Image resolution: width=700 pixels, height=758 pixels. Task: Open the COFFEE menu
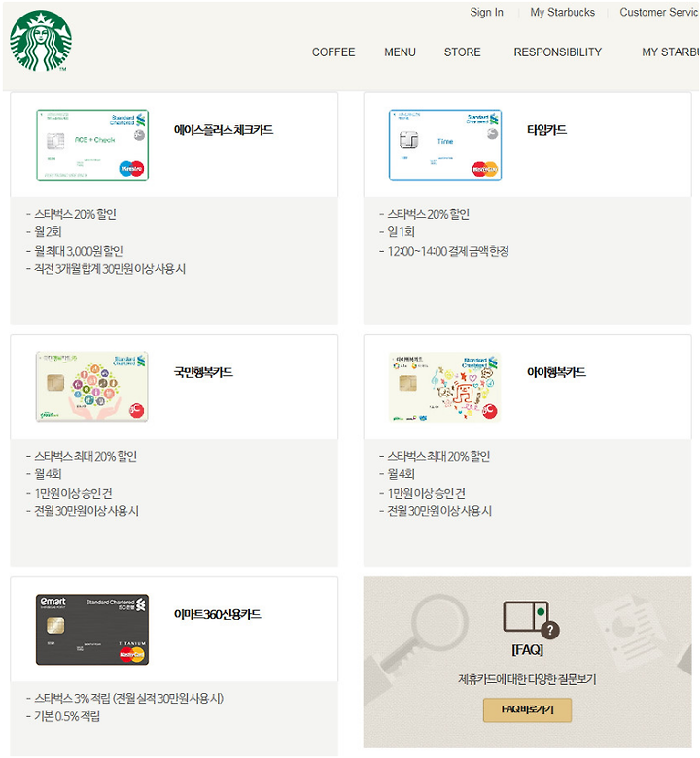333,52
